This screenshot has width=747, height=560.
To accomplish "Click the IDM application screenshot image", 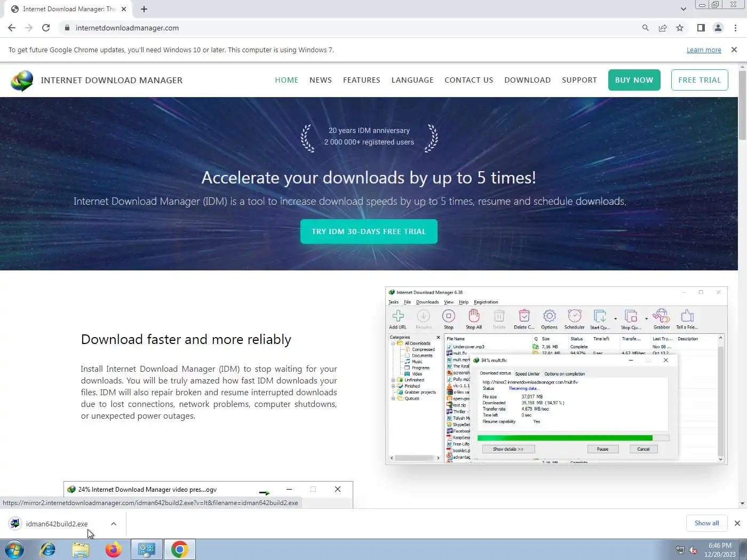I will [x=556, y=375].
